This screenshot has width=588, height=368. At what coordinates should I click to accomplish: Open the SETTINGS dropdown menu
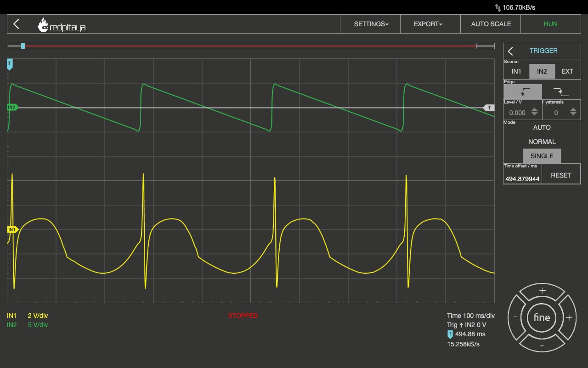370,24
